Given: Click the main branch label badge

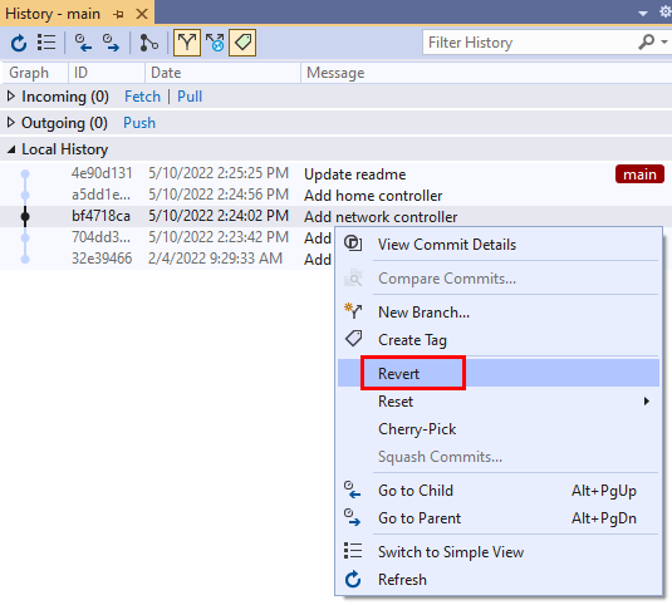Looking at the screenshot, I should pyautogui.click(x=639, y=174).
